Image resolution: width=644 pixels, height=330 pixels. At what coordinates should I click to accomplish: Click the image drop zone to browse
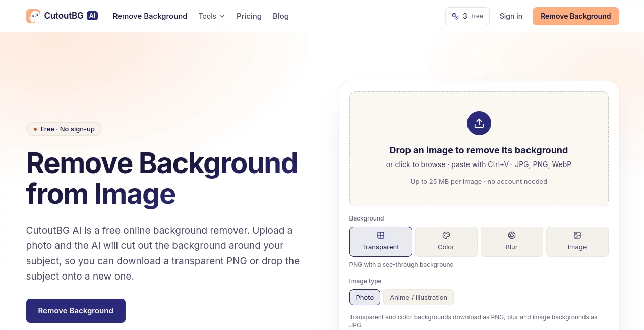(x=479, y=149)
